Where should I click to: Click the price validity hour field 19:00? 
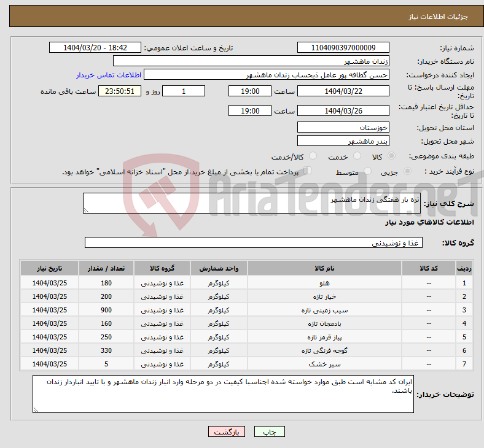(250, 110)
